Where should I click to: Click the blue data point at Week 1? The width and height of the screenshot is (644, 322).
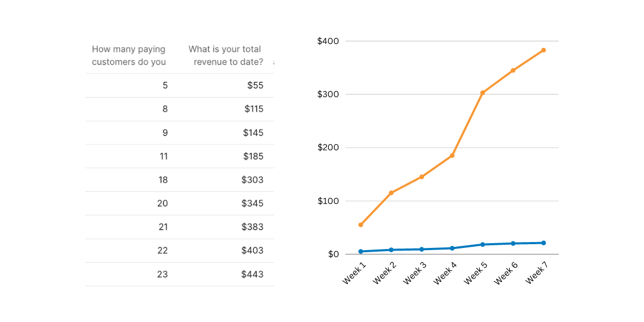click(361, 251)
